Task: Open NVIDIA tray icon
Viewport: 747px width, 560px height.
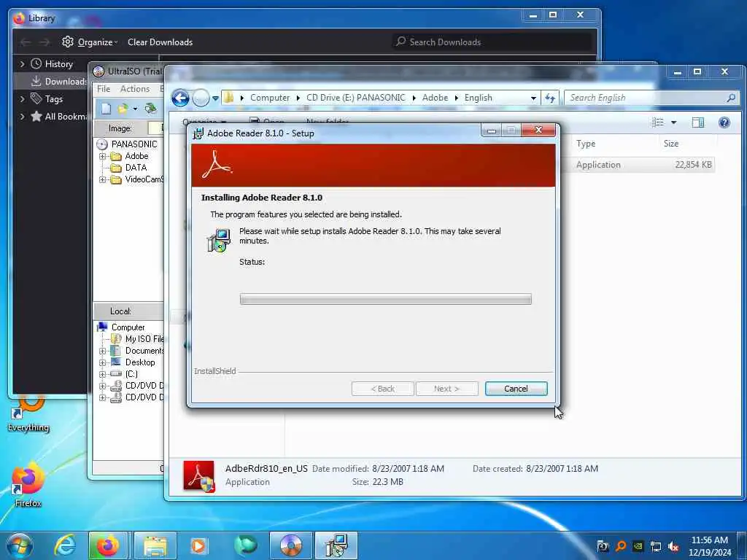Action: pyautogui.click(x=638, y=547)
